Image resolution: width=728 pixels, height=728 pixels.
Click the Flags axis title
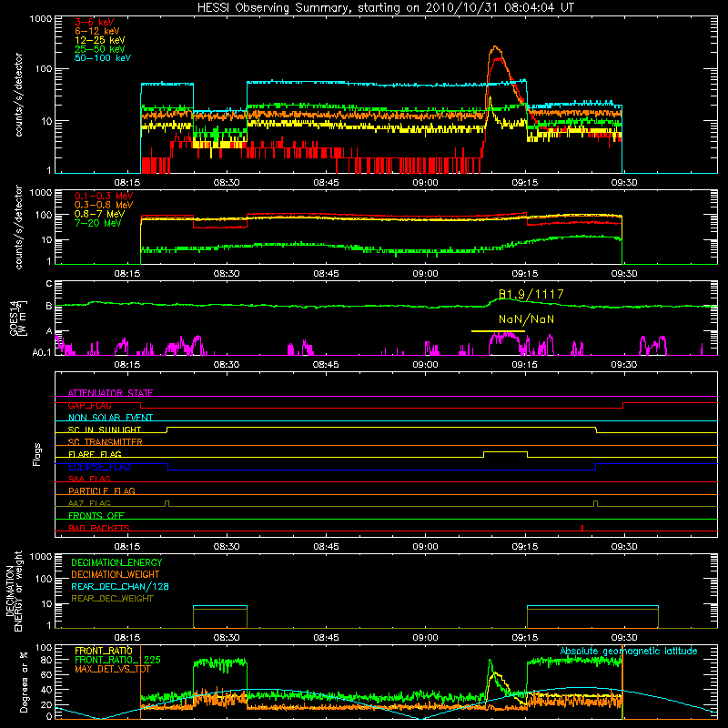37,454
